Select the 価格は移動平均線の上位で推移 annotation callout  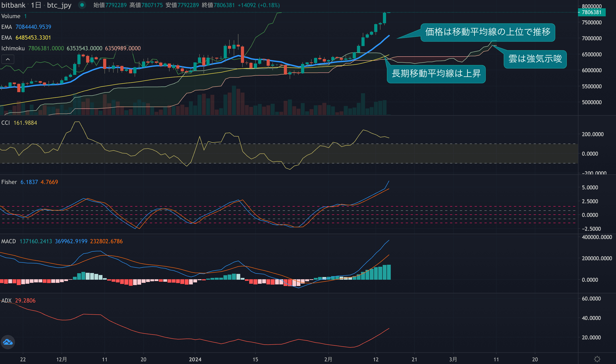488,32
